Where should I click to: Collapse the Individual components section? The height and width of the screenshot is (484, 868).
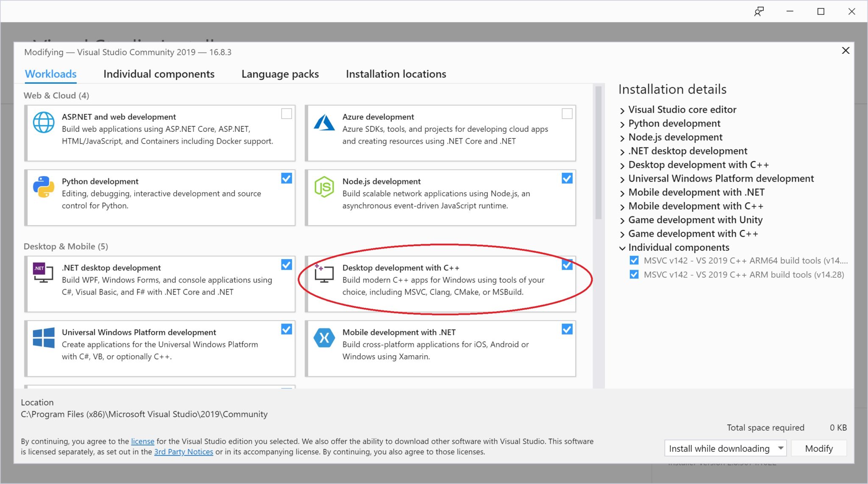[x=622, y=248]
